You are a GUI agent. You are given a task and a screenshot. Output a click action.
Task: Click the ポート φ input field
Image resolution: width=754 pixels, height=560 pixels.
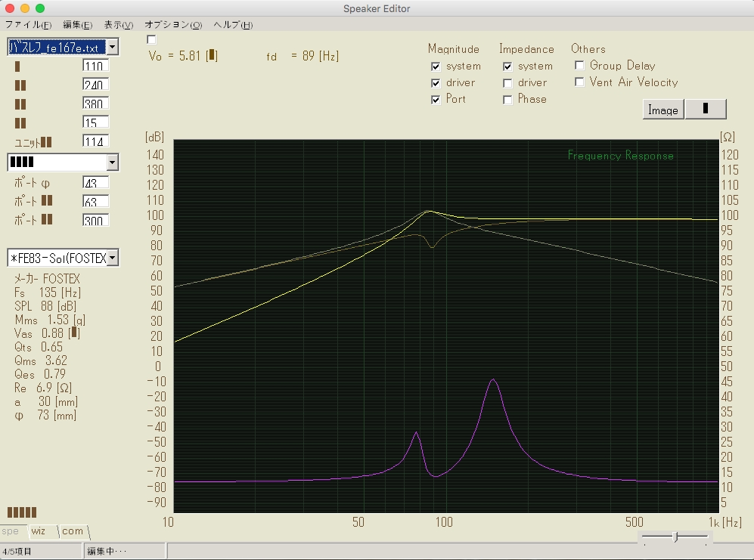coord(95,183)
